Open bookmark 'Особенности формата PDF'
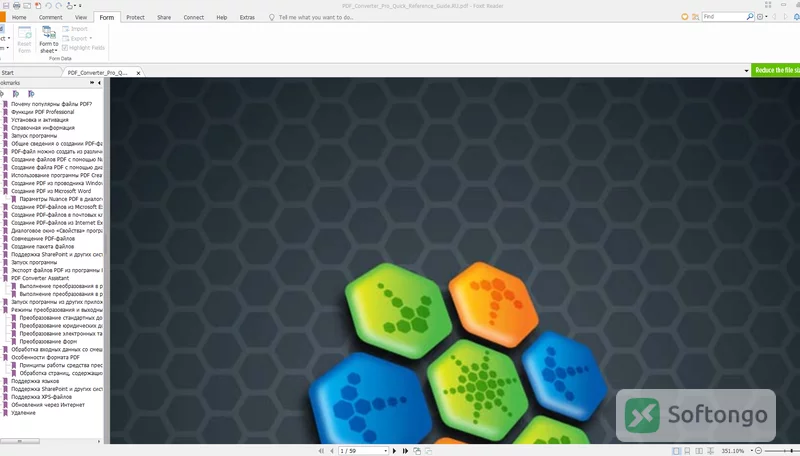Screen dimensions: 800x456 pyautogui.click(x=45, y=358)
